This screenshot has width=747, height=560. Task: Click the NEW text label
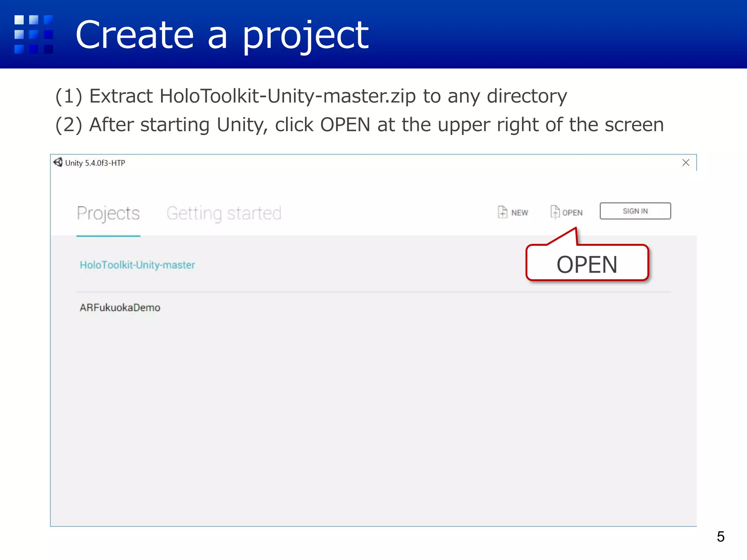click(x=519, y=213)
